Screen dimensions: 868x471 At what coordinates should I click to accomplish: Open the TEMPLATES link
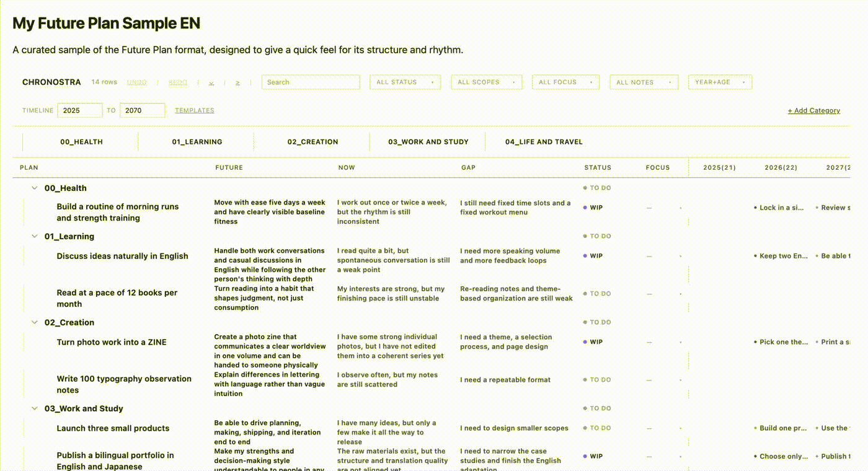pos(195,111)
